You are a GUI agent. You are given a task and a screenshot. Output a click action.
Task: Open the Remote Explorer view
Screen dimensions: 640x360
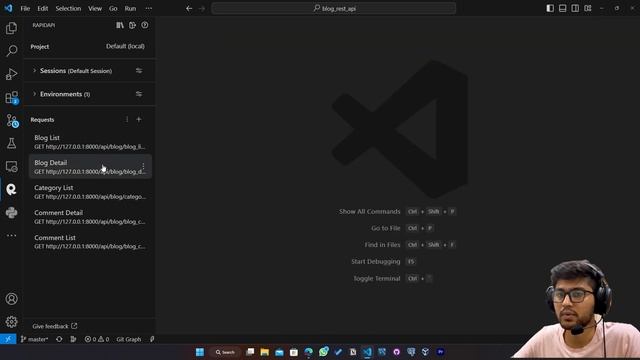11,167
